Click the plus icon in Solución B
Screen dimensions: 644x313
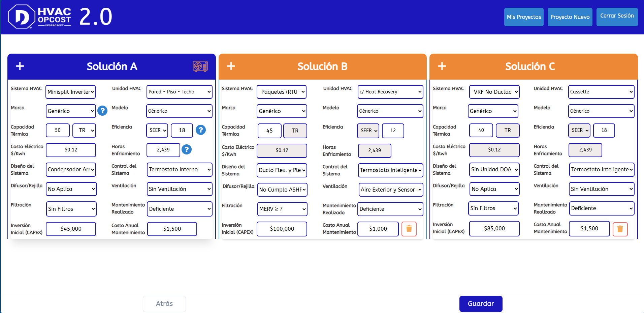[231, 66]
